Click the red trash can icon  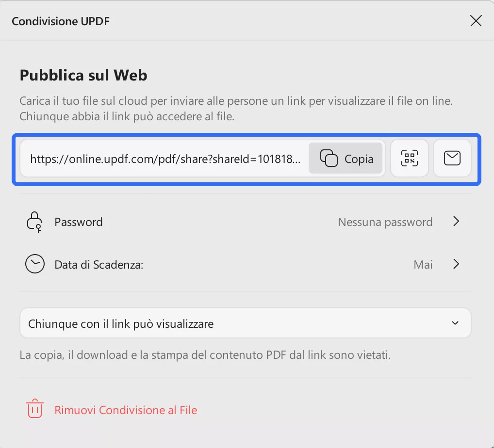point(34,409)
